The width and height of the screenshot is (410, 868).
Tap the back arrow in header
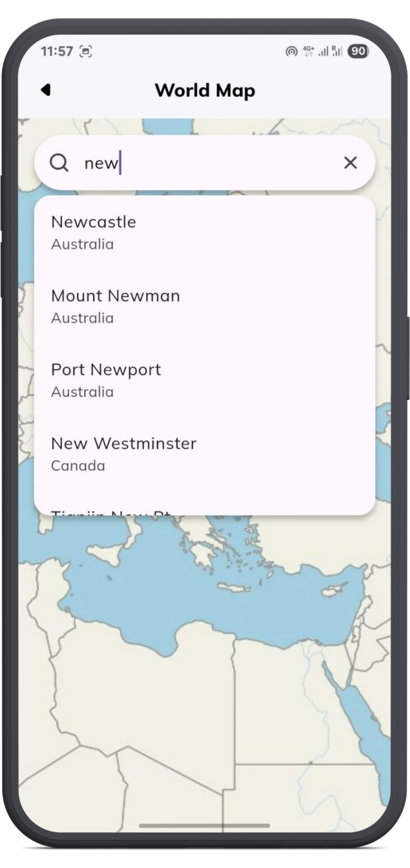[x=46, y=90]
